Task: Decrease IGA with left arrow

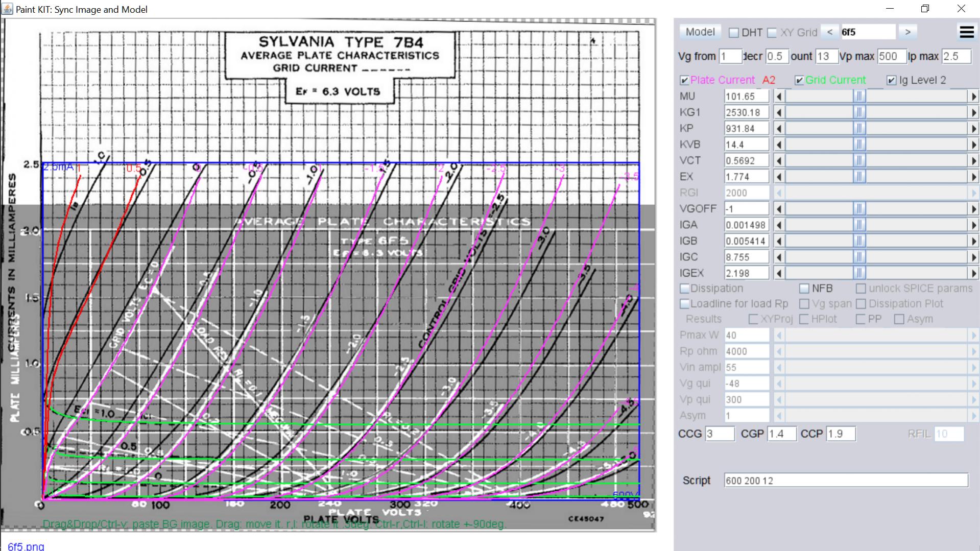Action: point(779,225)
